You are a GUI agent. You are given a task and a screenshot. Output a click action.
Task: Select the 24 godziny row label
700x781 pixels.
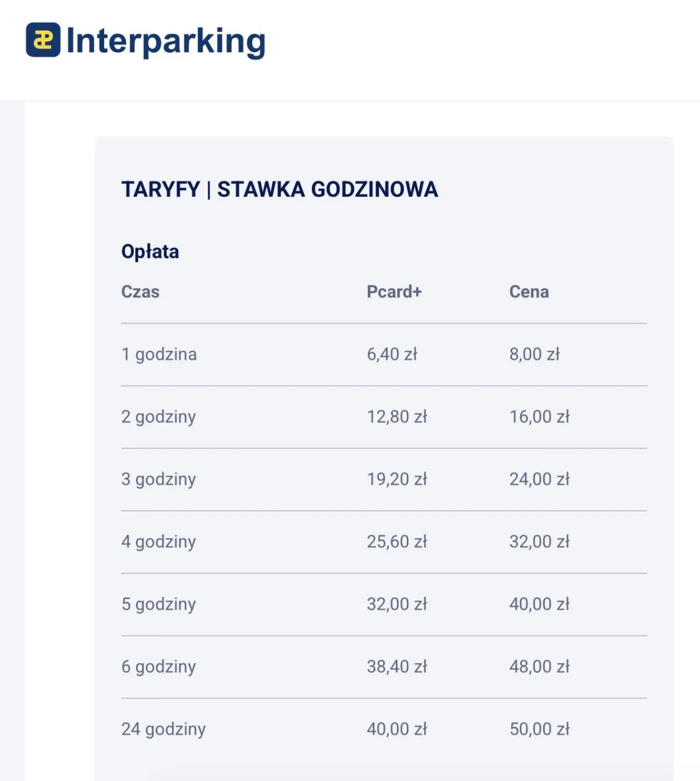[x=163, y=729]
